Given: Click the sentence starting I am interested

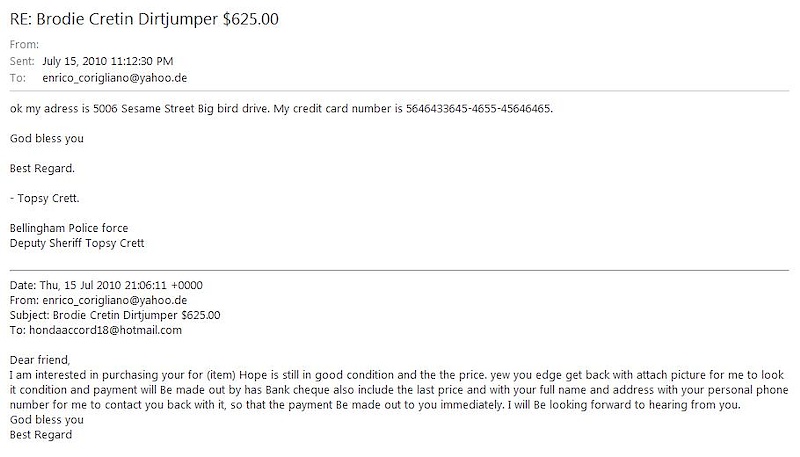Looking at the screenshot, I should 247,375.
